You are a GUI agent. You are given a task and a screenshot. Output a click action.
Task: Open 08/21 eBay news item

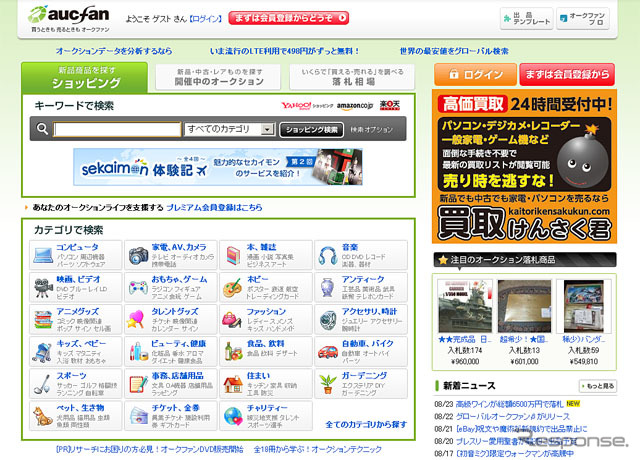point(522,429)
